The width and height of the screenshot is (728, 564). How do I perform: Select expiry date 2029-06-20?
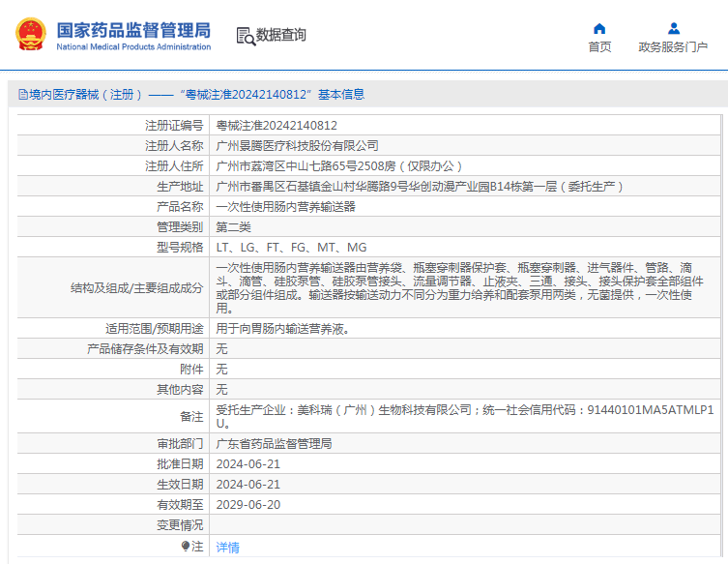click(x=248, y=505)
